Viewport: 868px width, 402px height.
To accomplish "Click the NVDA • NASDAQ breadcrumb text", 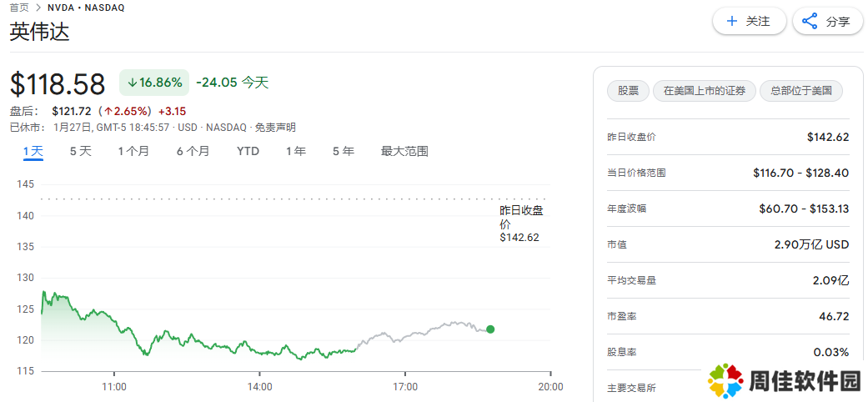I will click(86, 8).
